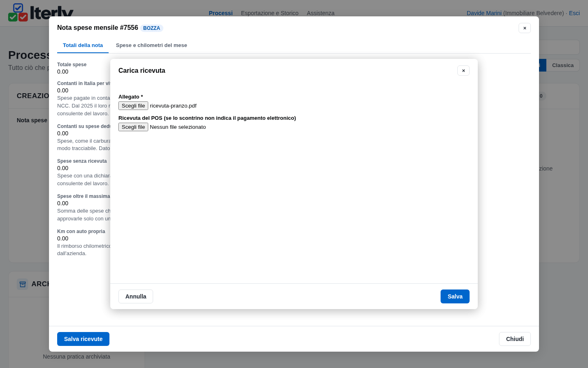Viewport: 588px width, 368px height.
Task: Click the 'Totale spese' label
Action: point(72,65)
